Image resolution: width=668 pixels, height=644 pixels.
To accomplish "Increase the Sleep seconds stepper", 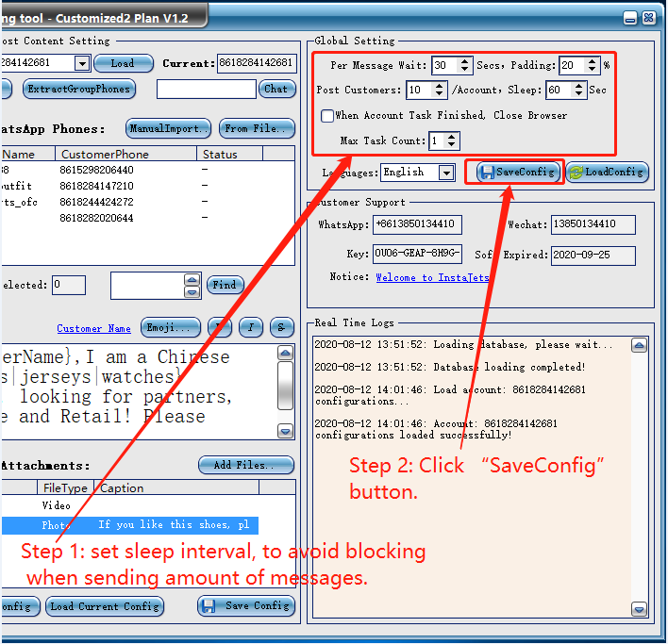I will click(x=578, y=86).
